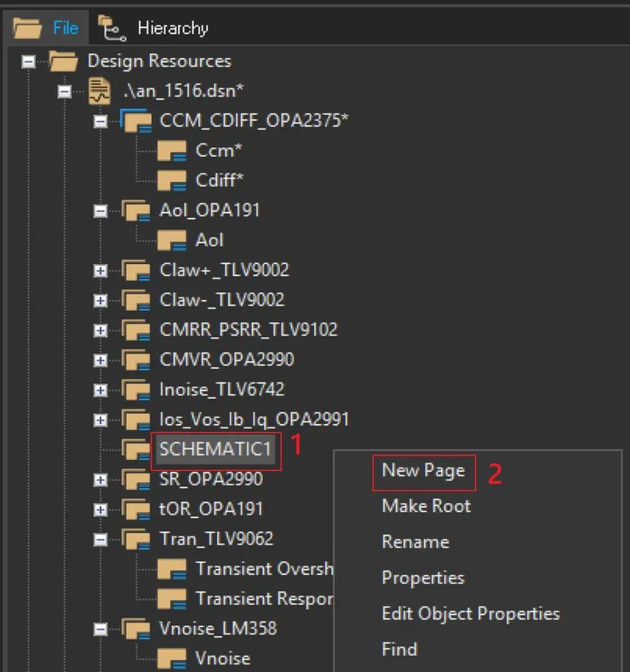Expand the tOR_OPA191 node

(x=100, y=509)
